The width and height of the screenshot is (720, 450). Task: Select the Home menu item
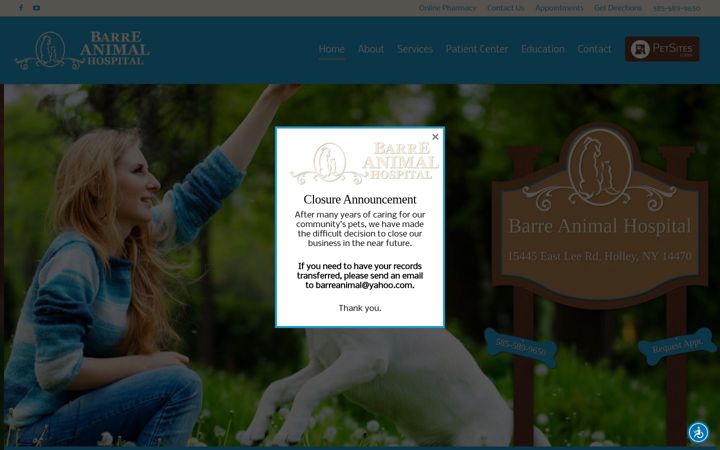(x=332, y=49)
